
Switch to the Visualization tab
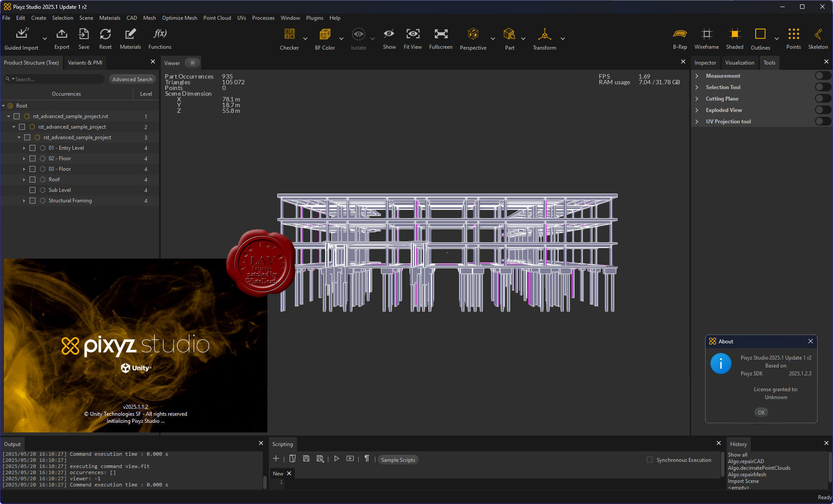pyautogui.click(x=739, y=63)
